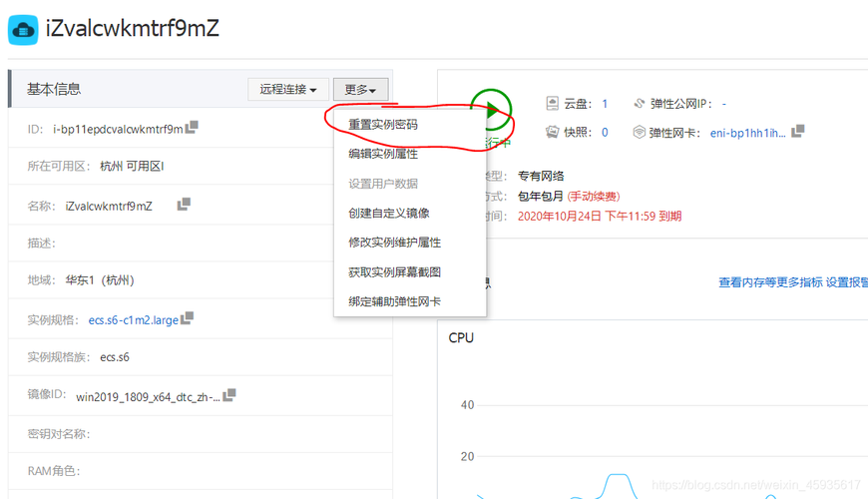Screen dimensions: 868x499
Task: Copy the instance ID i-bp11epdcvalcwkmtrf9m
Action: [192, 128]
